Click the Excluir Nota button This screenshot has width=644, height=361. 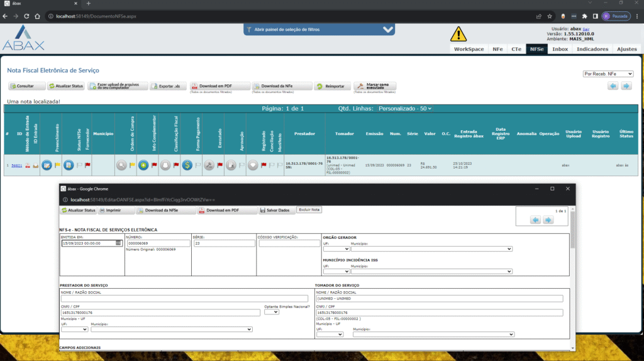[309, 210]
